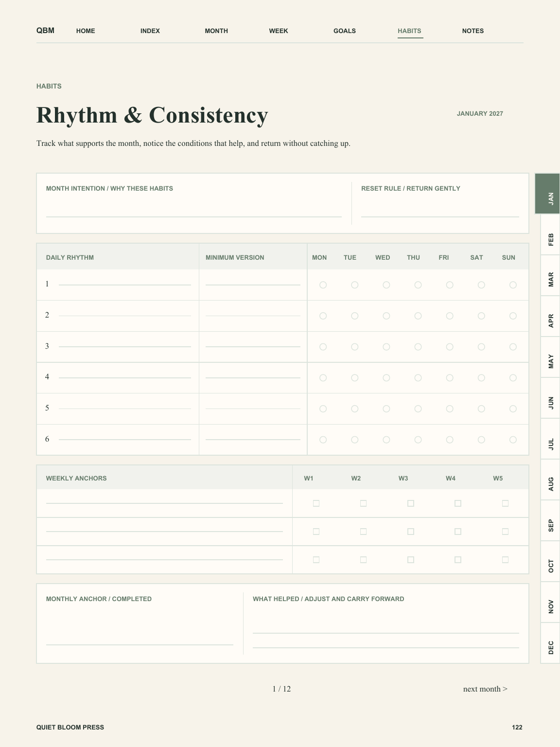Check W1 box for first weekly anchor

pyautogui.click(x=316, y=503)
